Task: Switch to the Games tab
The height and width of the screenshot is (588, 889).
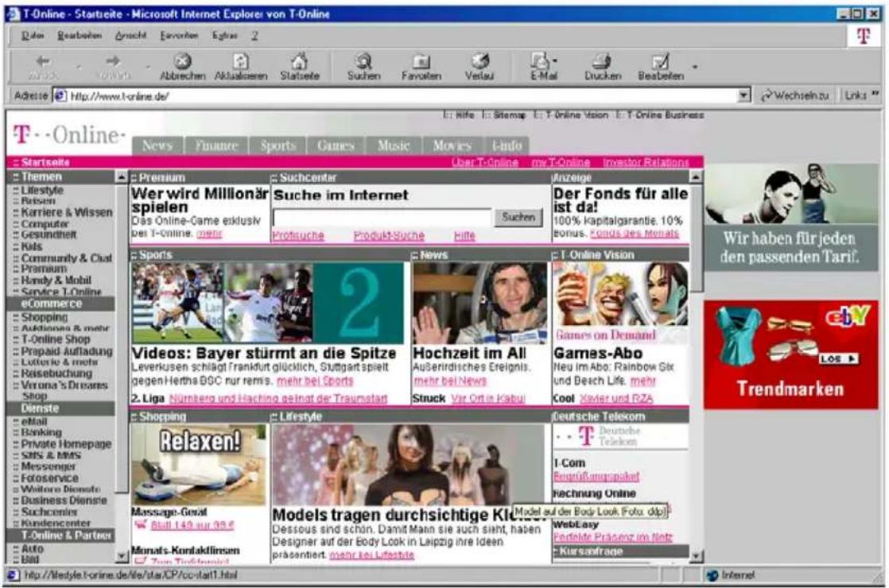Action: click(336, 146)
